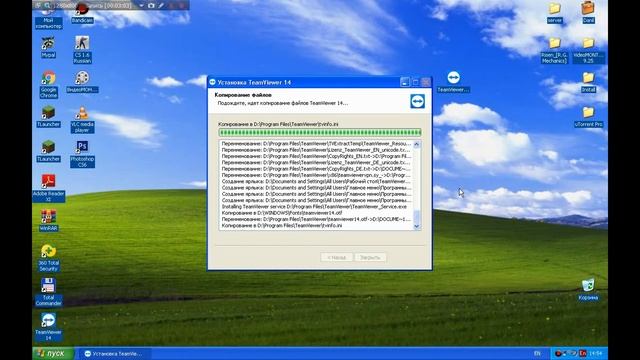The height and width of the screenshot is (360, 640).
Task: Select log line 'Копирование в D:\WINDOWS\Fonts\teamviewer14.otf'
Action: (x=282, y=213)
